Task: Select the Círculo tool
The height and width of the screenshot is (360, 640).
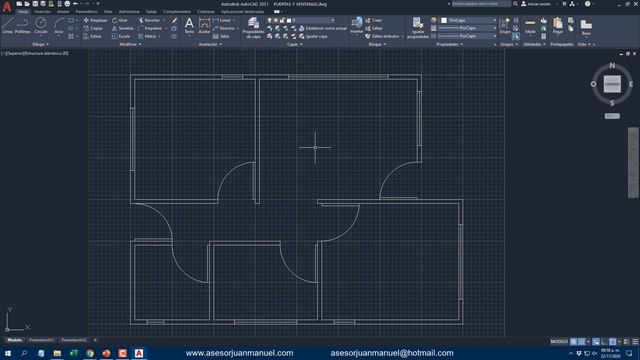Action: pyautogui.click(x=40, y=25)
